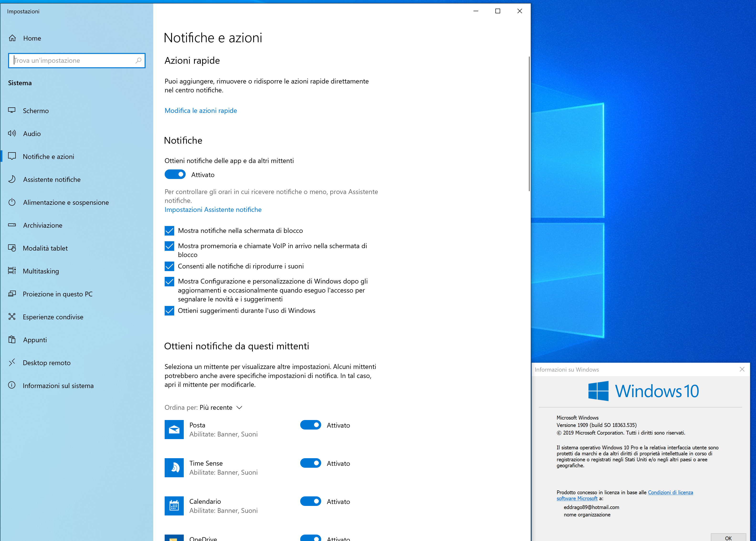Screen dimensions: 756x541
Task: Open Appunti settings page
Action: click(x=77, y=340)
